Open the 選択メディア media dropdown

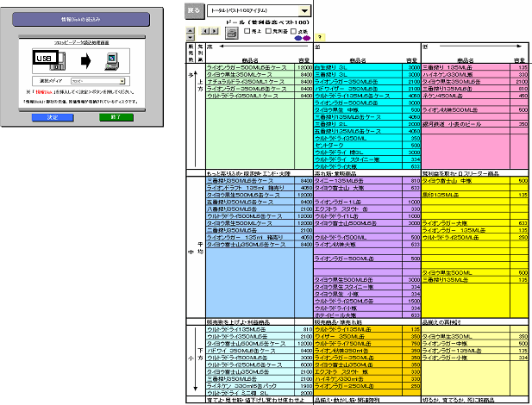tap(122, 81)
